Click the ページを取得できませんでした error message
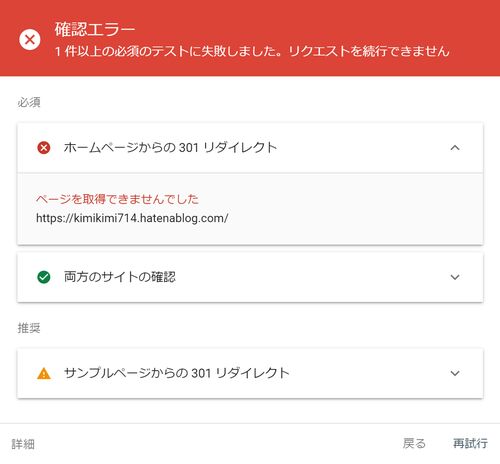The height and width of the screenshot is (464, 500). (x=117, y=199)
